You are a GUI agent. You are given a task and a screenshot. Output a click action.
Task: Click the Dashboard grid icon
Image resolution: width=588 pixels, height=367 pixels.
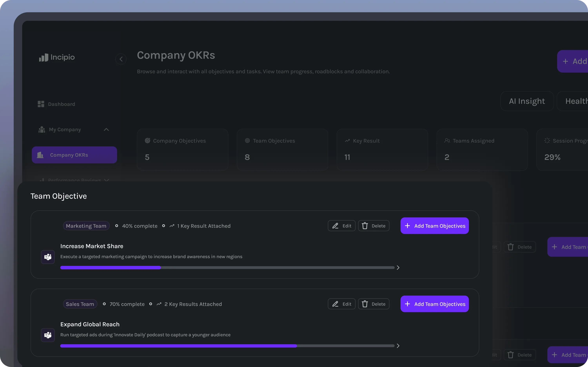pyautogui.click(x=41, y=104)
